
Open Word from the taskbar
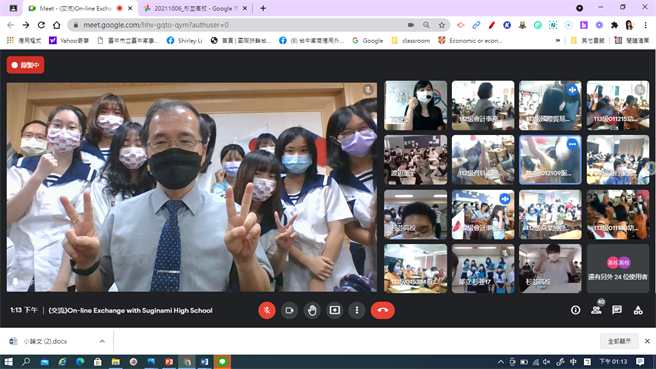point(205,362)
